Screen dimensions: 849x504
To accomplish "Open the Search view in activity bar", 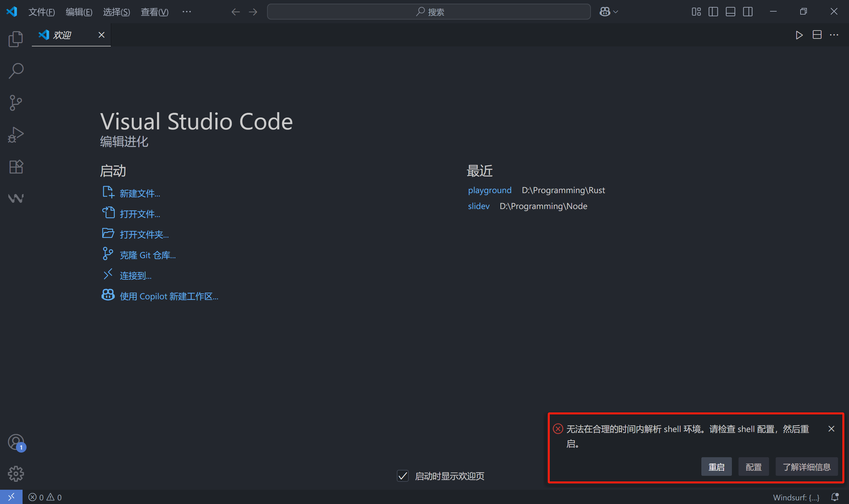I will [16, 71].
